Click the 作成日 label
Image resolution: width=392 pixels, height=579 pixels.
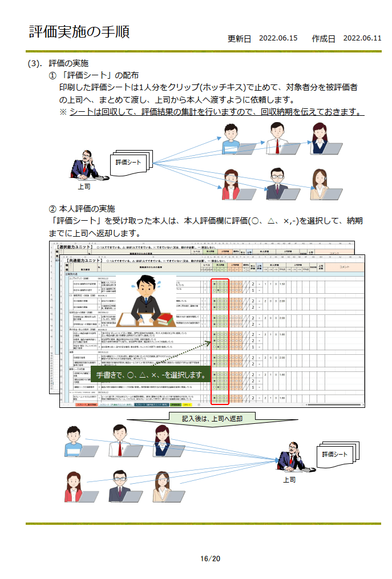[x=324, y=38]
